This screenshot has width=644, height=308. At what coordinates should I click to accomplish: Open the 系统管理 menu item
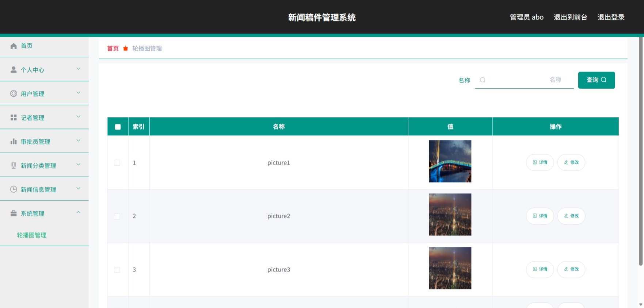pos(44,213)
